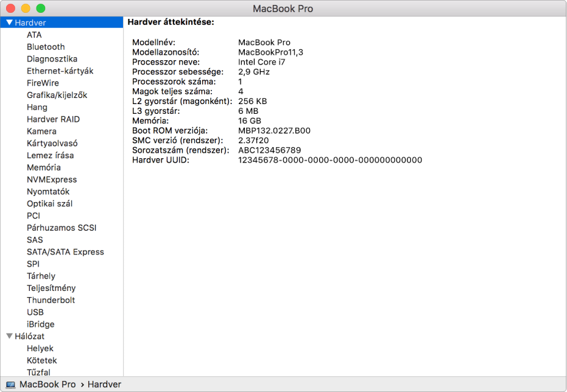Viewport: 567px width, 392px height.
Task: Collapse the Hardver disclosure triangle
Action: point(10,23)
